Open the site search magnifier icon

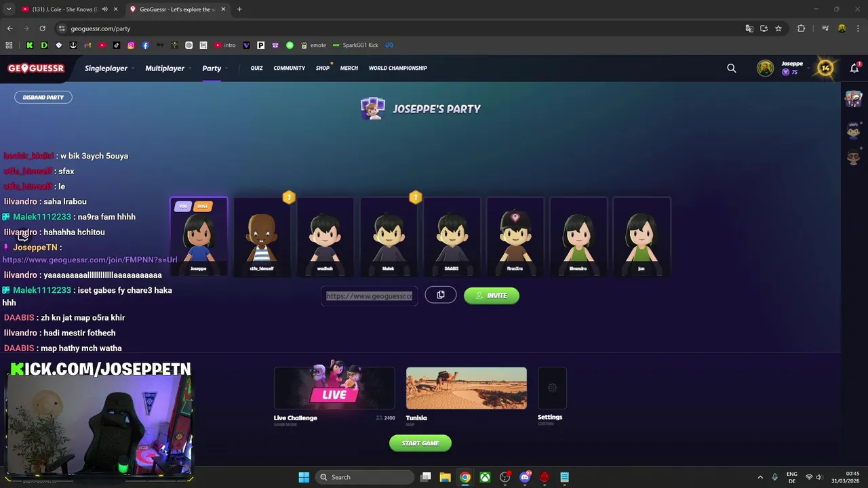(731, 68)
